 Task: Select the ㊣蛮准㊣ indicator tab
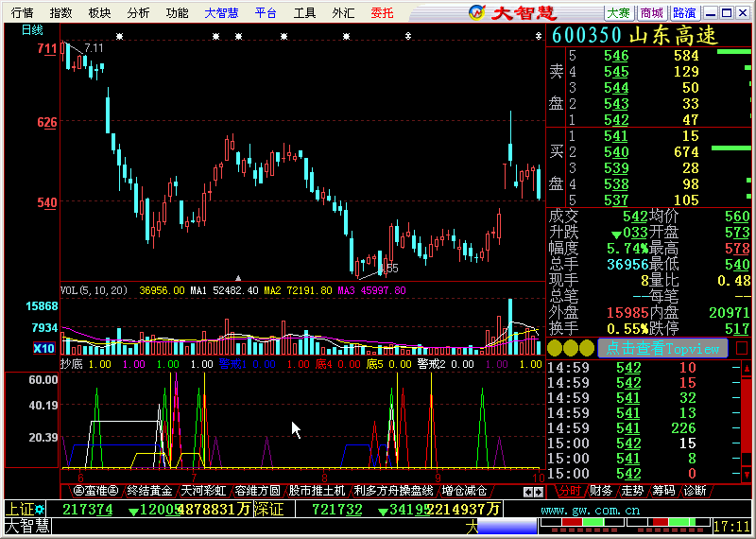pyautogui.click(x=96, y=491)
